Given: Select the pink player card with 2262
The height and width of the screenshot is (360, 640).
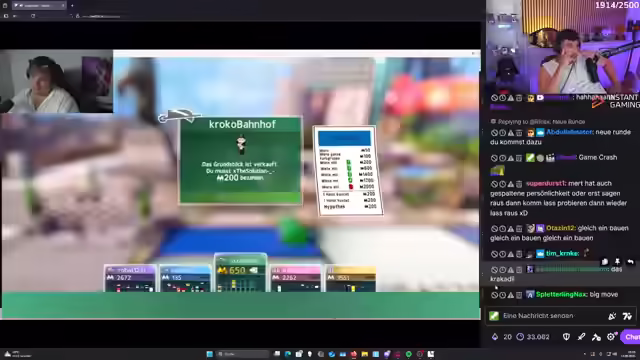Looking at the screenshot, I should point(296,278).
